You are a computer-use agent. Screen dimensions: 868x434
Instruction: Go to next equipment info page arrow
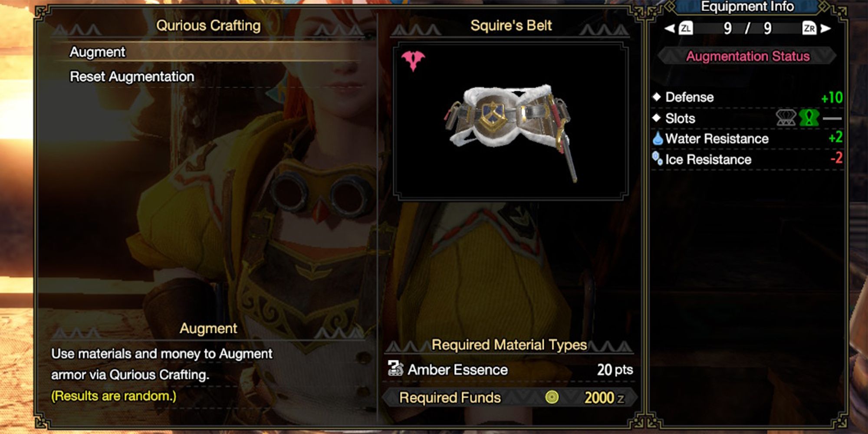825,28
